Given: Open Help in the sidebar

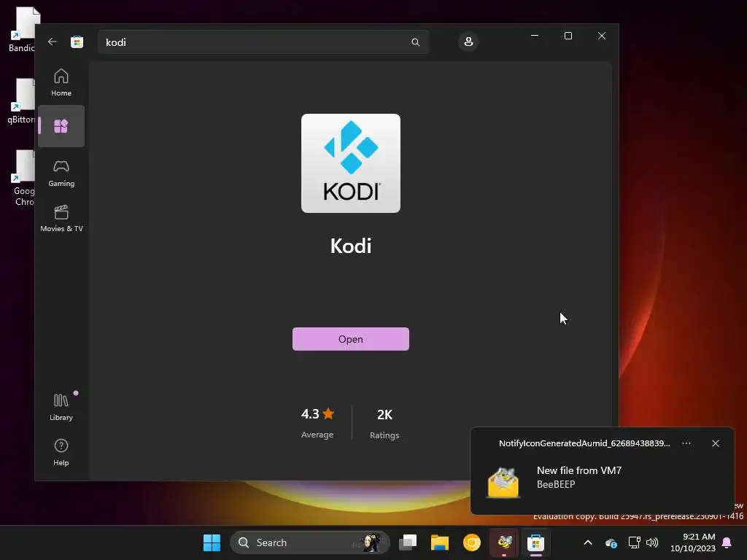Looking at the screenshot, I should pos(61,452).
